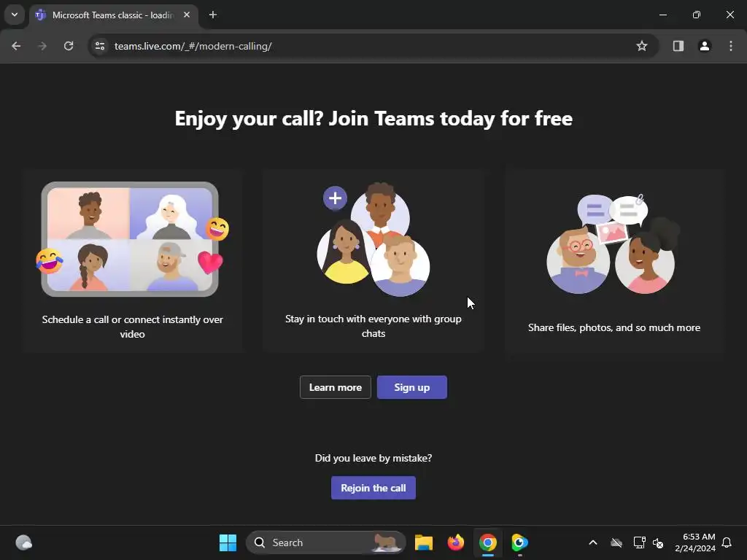The width and height of the screenshot is (747, 560).
Task: Click the share files illustration
Action: 614,244
